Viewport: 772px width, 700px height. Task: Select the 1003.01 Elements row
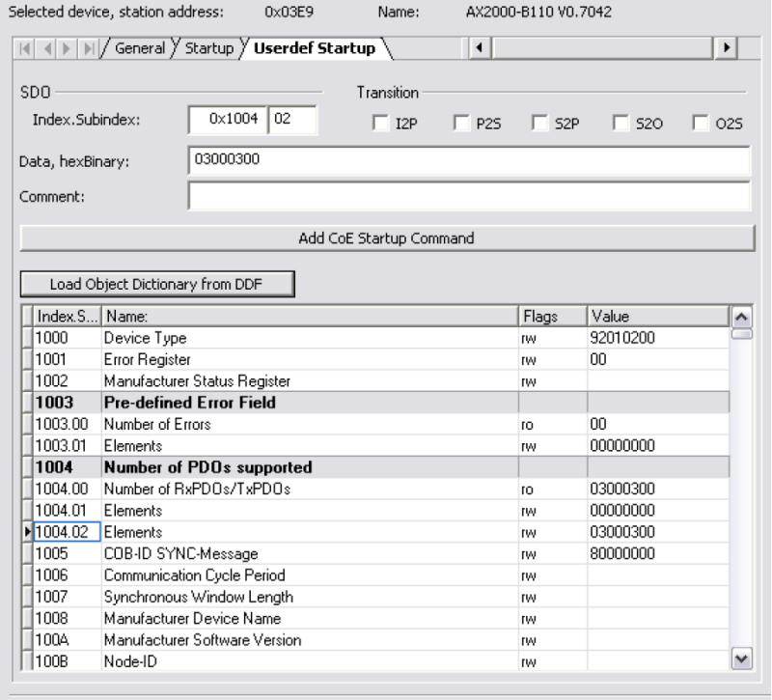pyautogui.click(x=376, y=446)
